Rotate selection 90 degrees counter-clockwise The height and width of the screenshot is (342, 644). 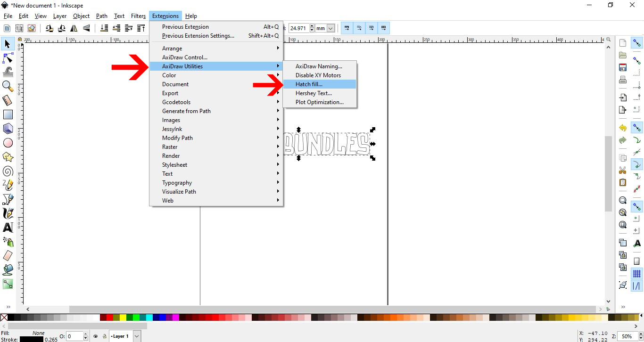49,28
